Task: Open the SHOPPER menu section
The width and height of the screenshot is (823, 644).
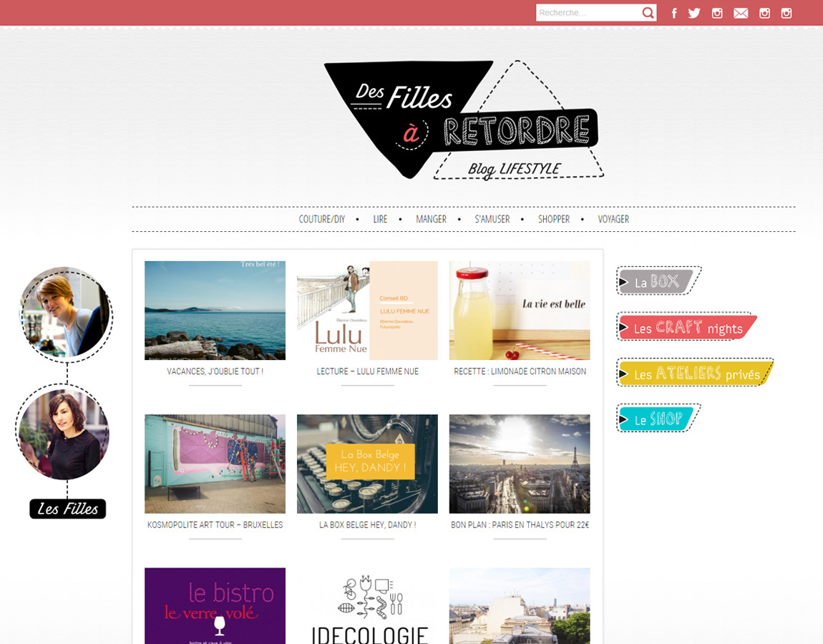Action: [x=554, y=219]
